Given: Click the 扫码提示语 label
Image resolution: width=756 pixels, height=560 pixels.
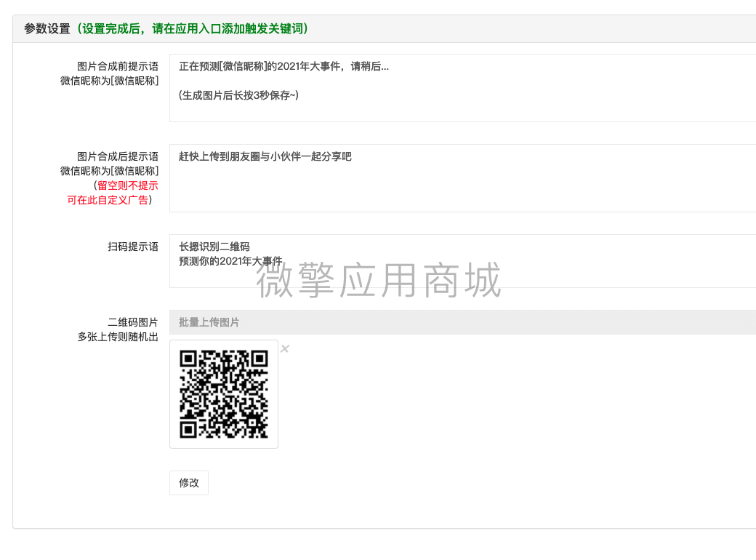Looking at the screenshot, I should 133,247.
